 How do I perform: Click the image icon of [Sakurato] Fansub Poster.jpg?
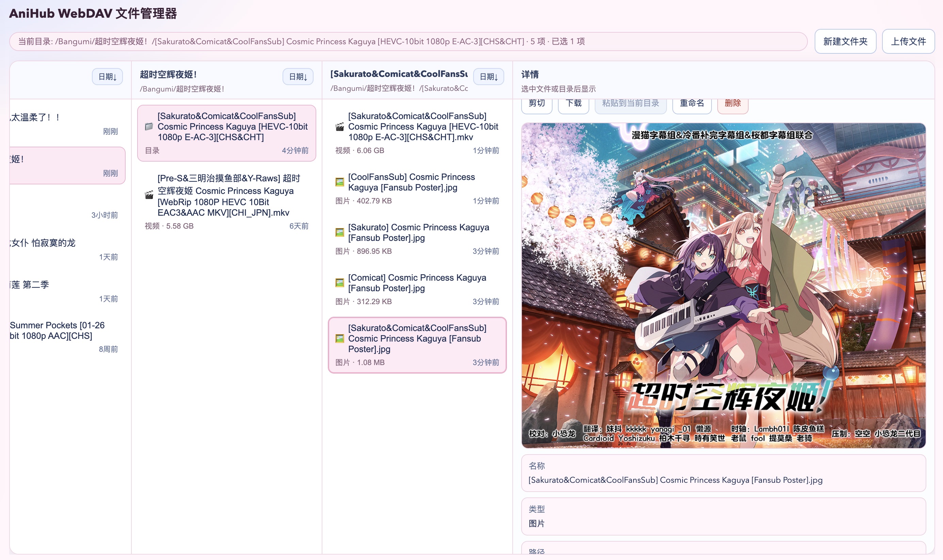(340, 232)
